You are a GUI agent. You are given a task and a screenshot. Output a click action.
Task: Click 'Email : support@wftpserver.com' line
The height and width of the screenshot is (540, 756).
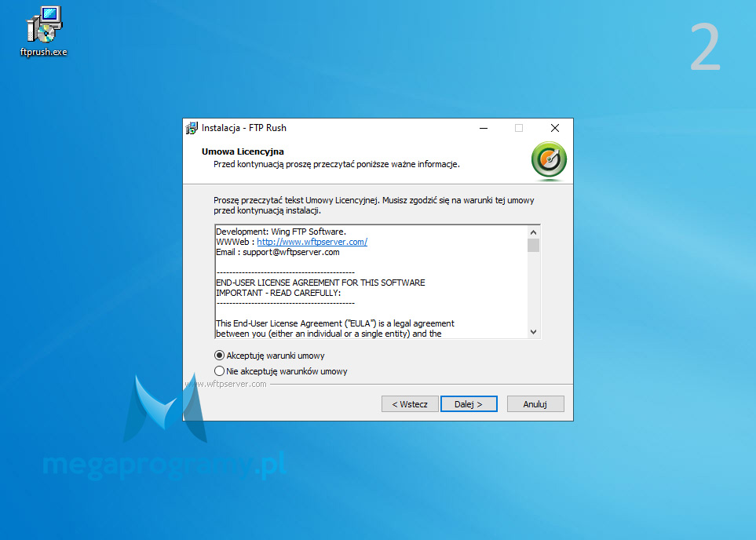(278, 252)
